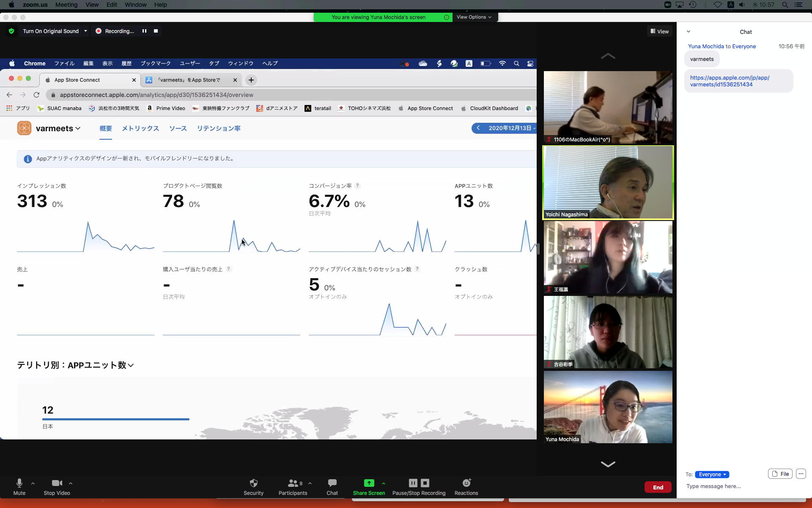The height and width of the screenshot is (508, 812).
Task: Open the View Options dropdown
Action: tap(474, 17)
